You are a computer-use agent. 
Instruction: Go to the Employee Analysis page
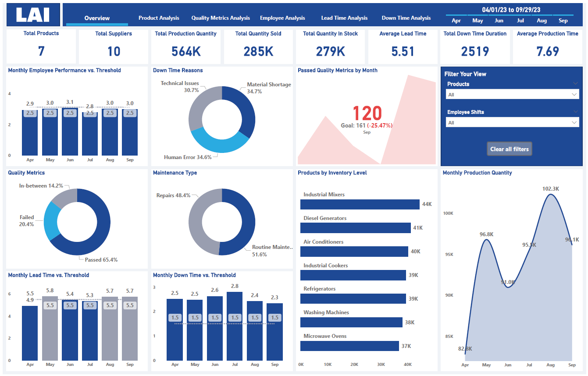pyautogui.click(x=282, y=18)
